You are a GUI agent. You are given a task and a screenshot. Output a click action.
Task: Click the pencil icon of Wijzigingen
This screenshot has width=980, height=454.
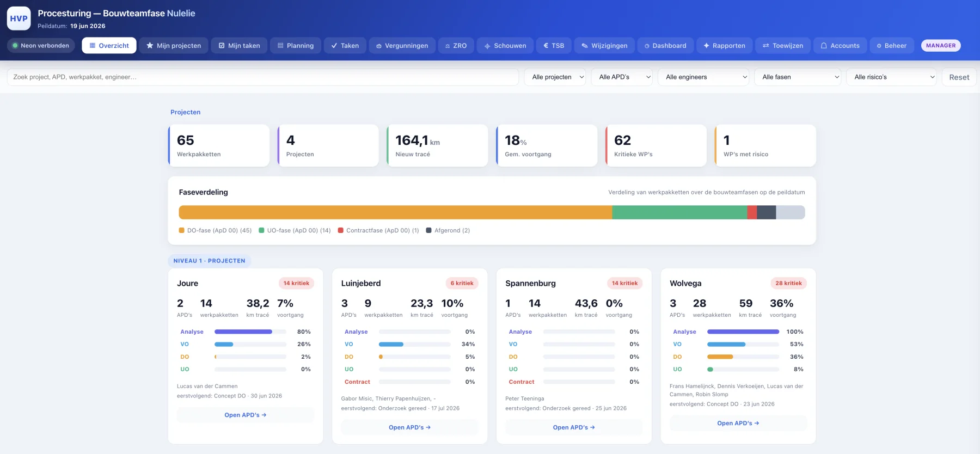click(585, 46)
